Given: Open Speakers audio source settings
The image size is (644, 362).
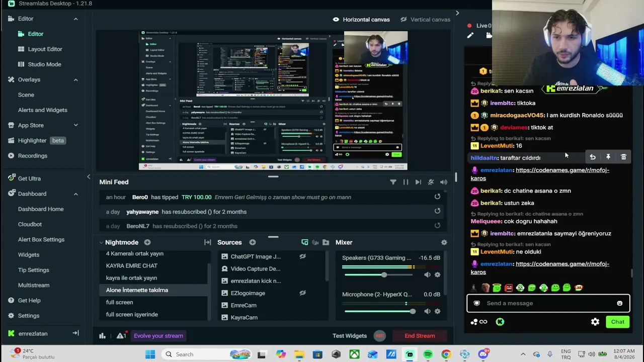Looking at the screenshot, I should point(437,275).
